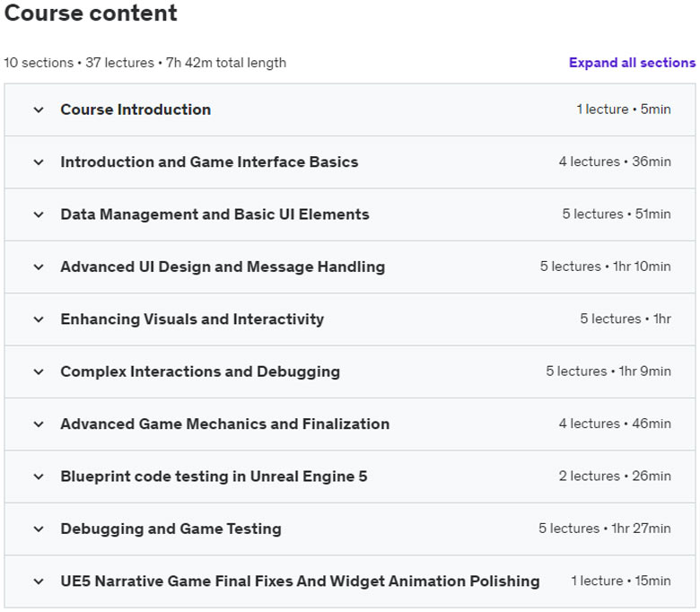
Task: Expand chevron for Advanced Game Mechanics and Finalization
Action: tap(39, 424)
